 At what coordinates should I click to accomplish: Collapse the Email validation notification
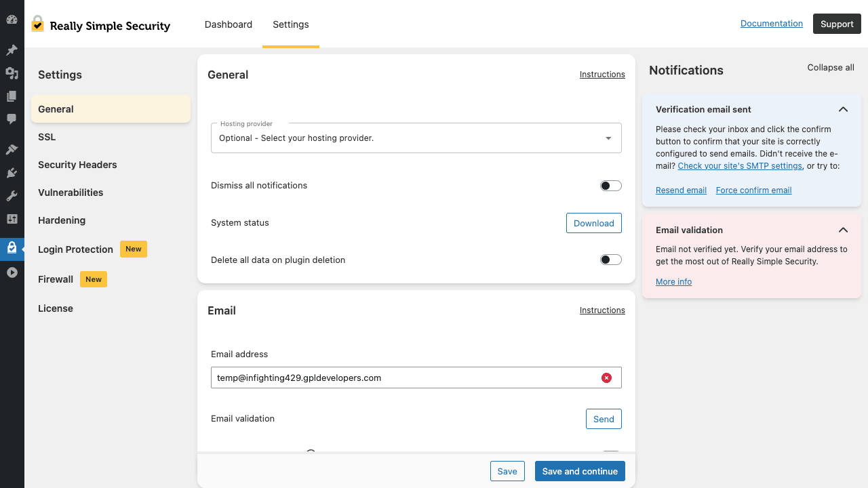tap(843, 230)
